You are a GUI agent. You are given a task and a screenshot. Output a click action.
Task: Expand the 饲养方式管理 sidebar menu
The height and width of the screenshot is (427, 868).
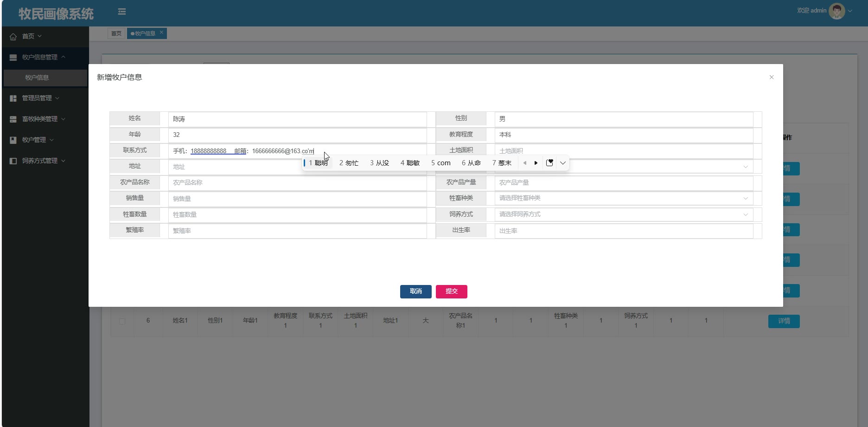(45, 161)
